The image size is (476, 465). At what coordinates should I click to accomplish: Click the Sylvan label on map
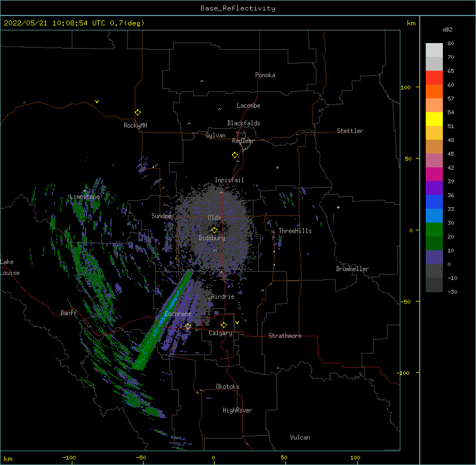point(215,135)
